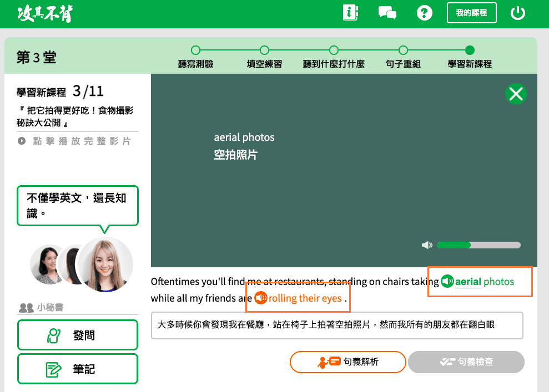Image resolution: width=549 pixels, height=392 pixels.
Task: Click the power logout icon
Action: (517, 13)
